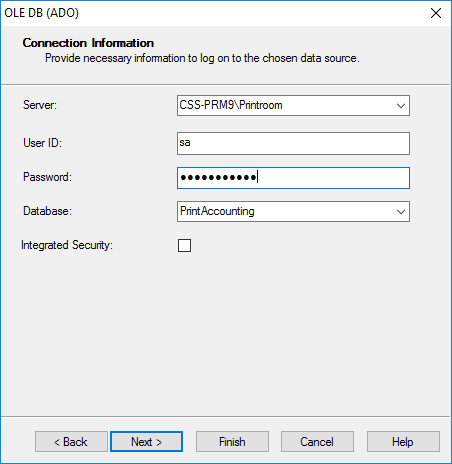Click the Server label
The width and height of the screenshot is (452, 464).
point(40,105)
